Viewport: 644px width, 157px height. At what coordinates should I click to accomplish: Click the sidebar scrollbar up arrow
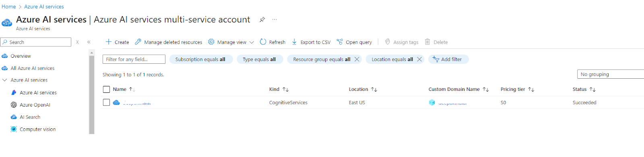[92, 52]
